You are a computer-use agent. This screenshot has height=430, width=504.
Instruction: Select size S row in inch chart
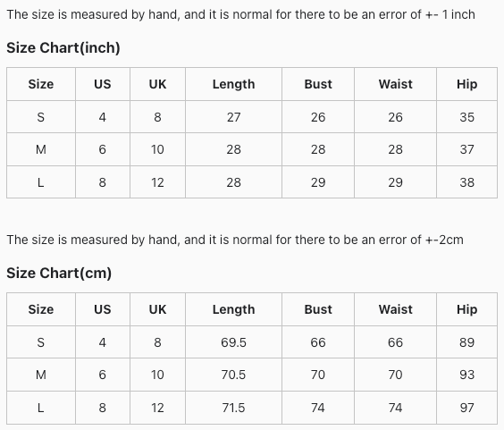coord(252,117)
